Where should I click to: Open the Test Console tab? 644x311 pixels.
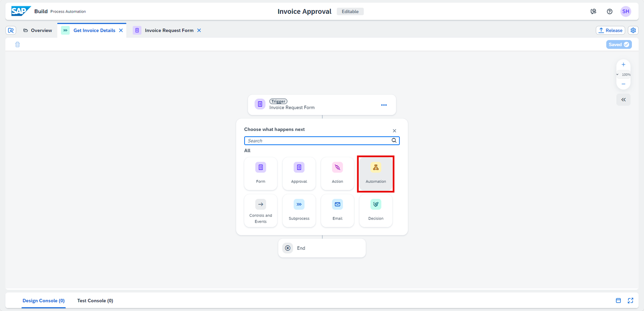pos(95,301)
